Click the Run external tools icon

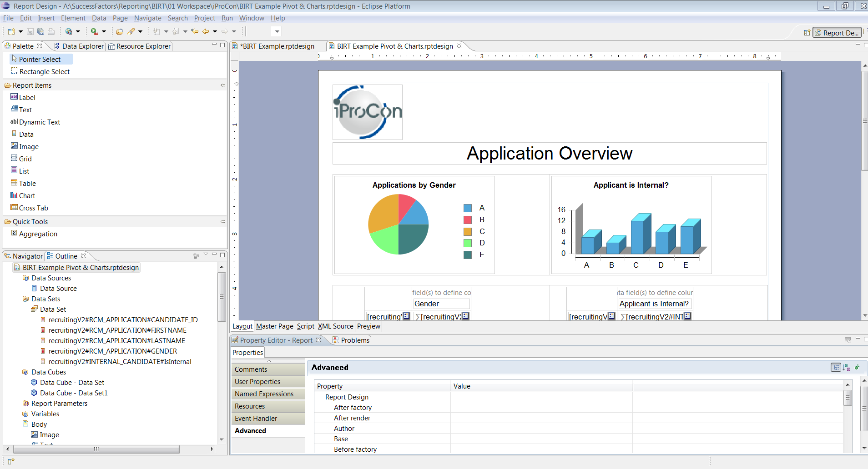[95, 31]
